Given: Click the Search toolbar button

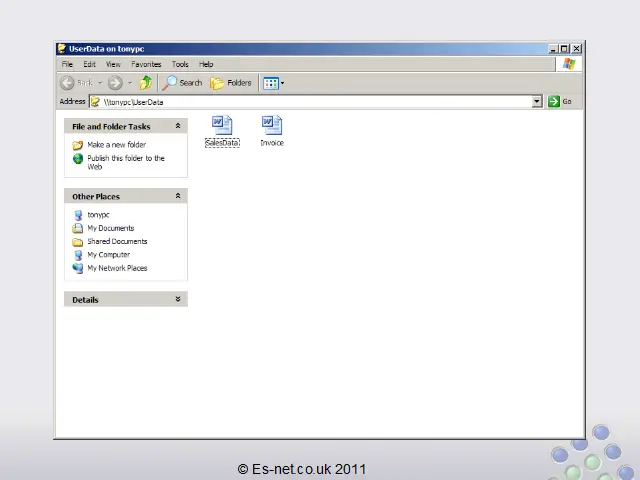Looking at the screenshot, I should [183, 83].
